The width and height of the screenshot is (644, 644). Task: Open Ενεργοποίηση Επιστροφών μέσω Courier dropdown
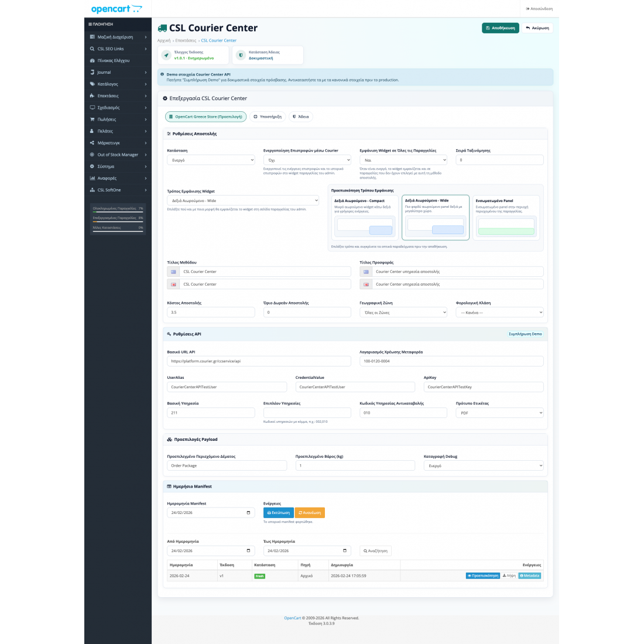click(x=307, y=160)
